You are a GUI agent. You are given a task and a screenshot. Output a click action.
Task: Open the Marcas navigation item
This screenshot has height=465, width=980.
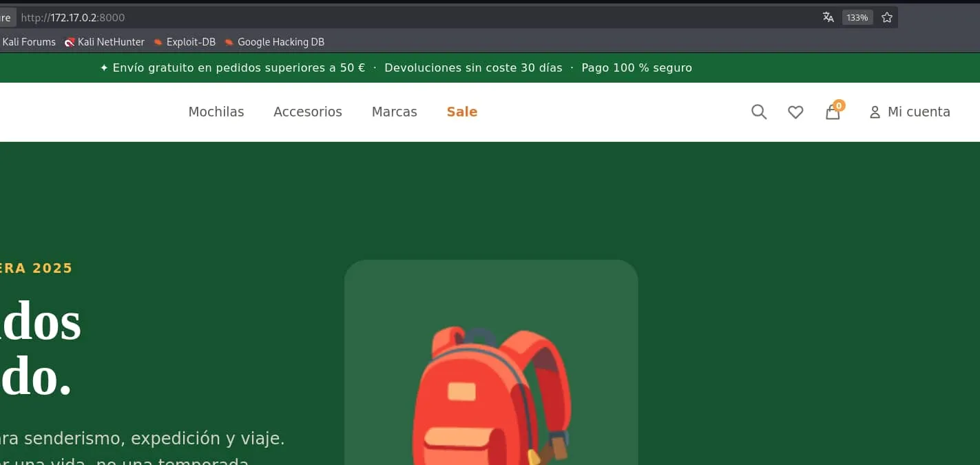tap(395, 112)
